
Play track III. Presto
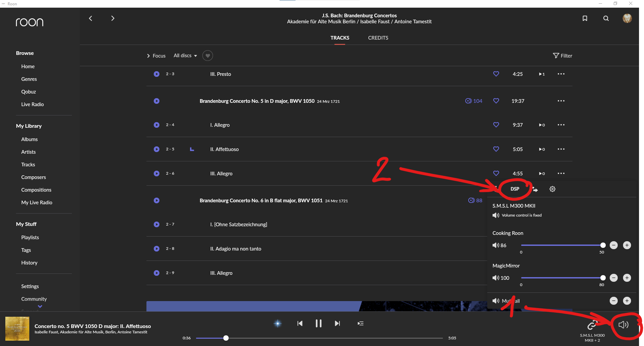click(x=156, y=74)
